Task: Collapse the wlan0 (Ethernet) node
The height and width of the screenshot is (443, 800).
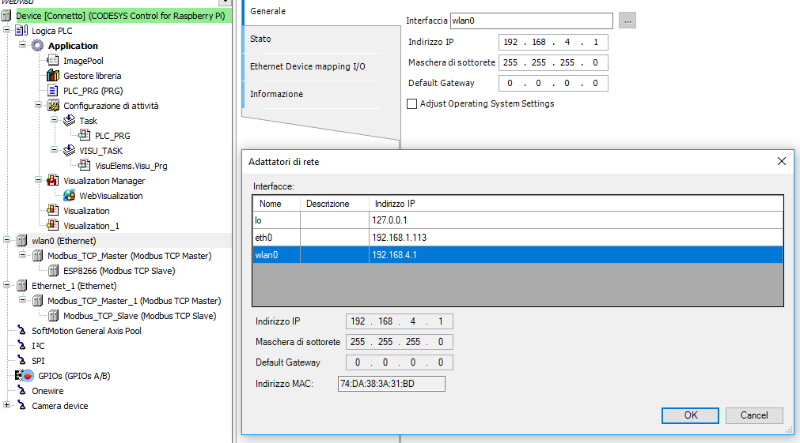Action: point(6,240)
